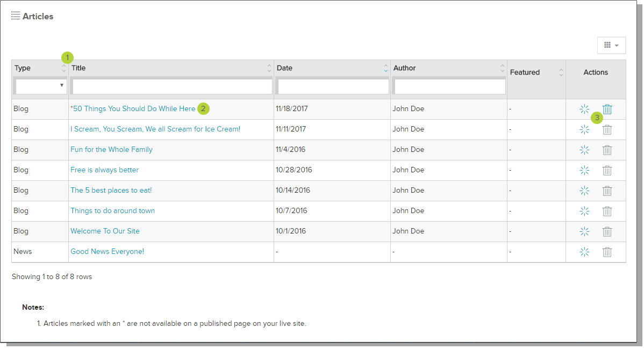Open the 'Good News Everyone!' article link
Image resolution: width=644 pixels, height=350 pixels.
[x=107, y=252]
